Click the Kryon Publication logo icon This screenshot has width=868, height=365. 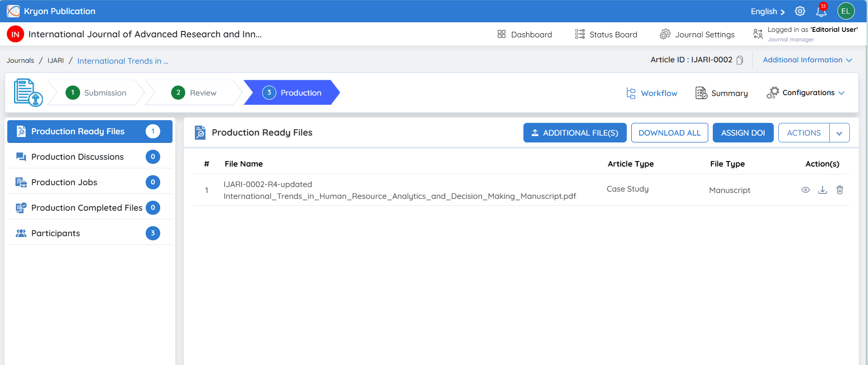point(13,11)
